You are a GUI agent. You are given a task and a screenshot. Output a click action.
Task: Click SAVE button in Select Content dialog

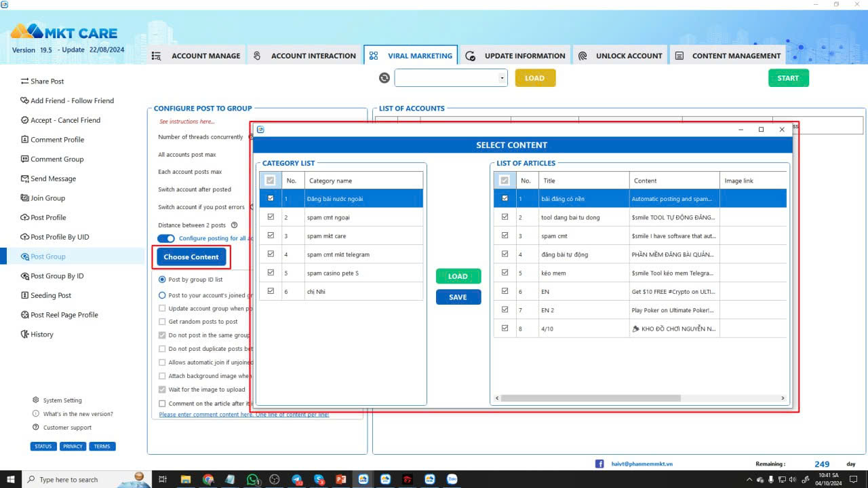click(458, 297)
